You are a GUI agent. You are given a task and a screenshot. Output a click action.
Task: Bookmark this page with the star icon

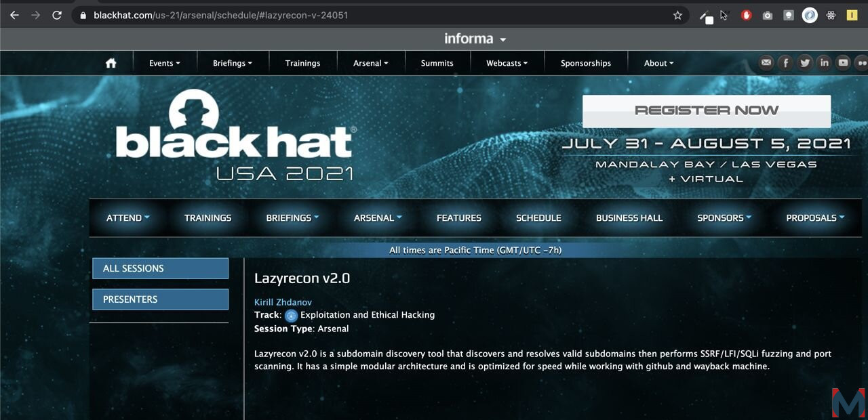[x=677, y=15]
